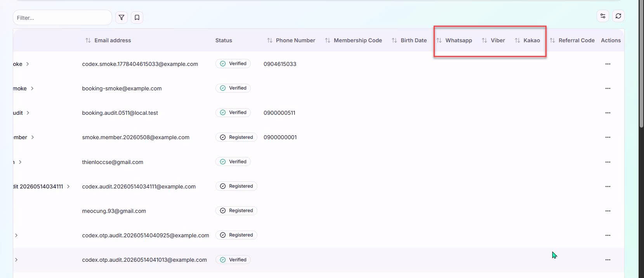Click the Status column header

click(224, 40)
